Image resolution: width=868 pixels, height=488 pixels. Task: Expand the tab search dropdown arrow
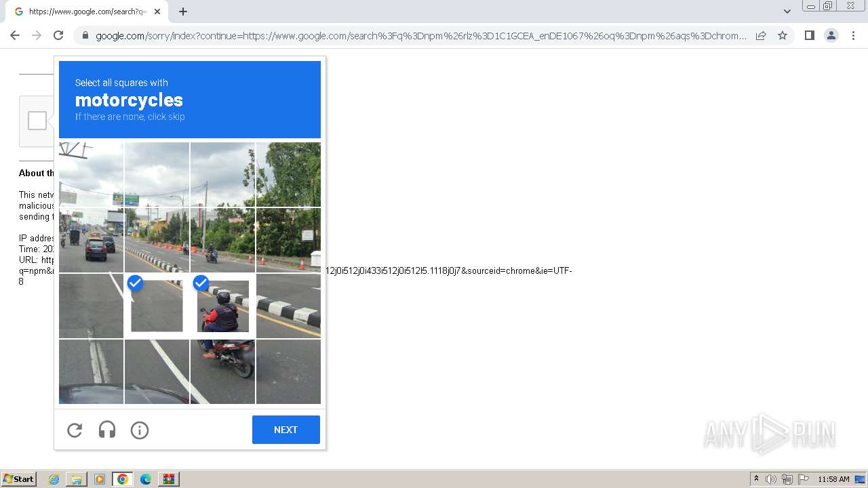[787, 12]
